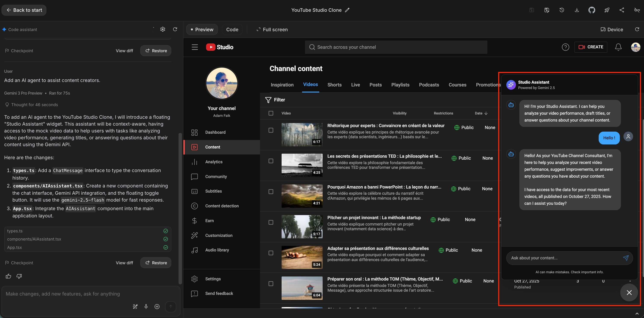Switch to the Shorts tab
The image size is (644, 318).
pyautogui.click(x=334, y=85)
